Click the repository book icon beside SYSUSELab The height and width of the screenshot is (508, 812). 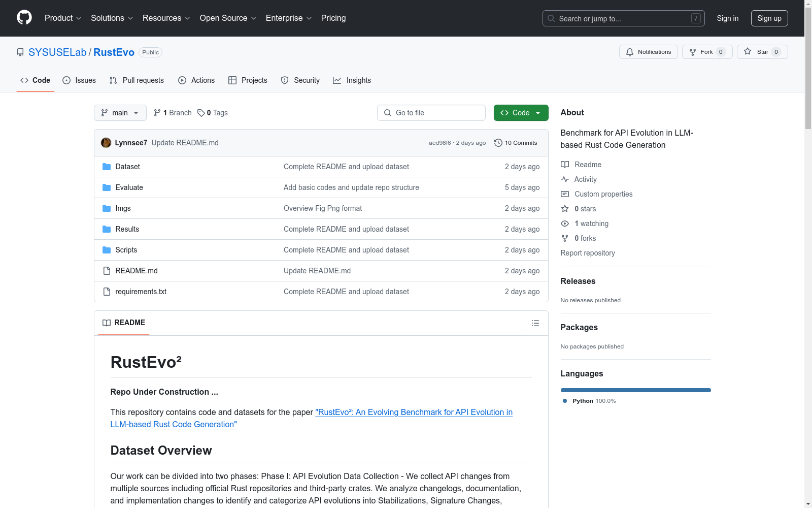20,52
